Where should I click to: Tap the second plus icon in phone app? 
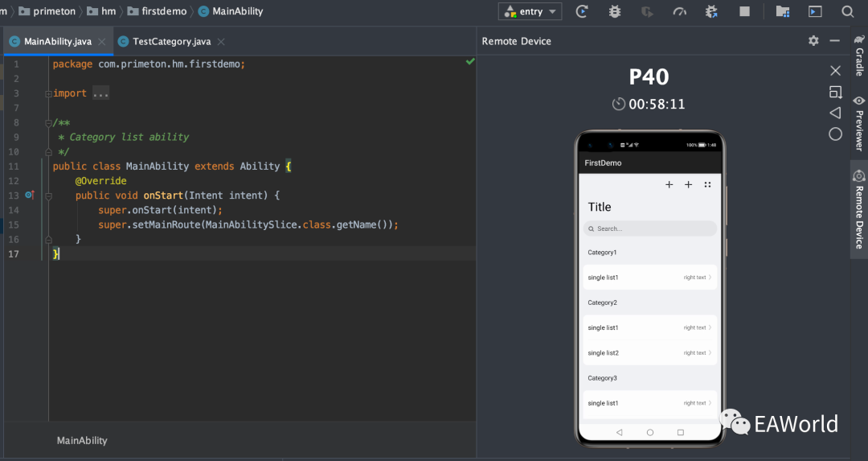688,184
